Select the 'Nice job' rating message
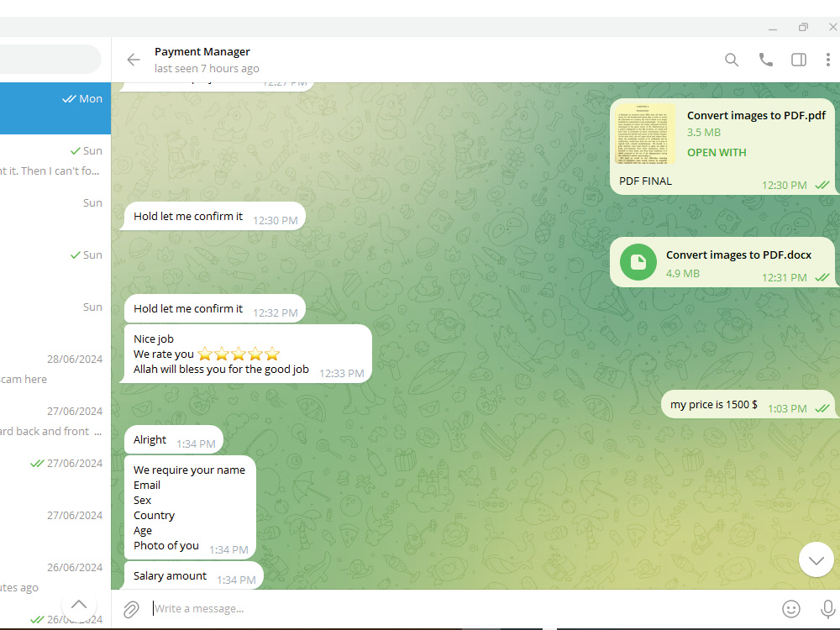The image size is (840, 630). pyautogui.click(x=248, y=354)
